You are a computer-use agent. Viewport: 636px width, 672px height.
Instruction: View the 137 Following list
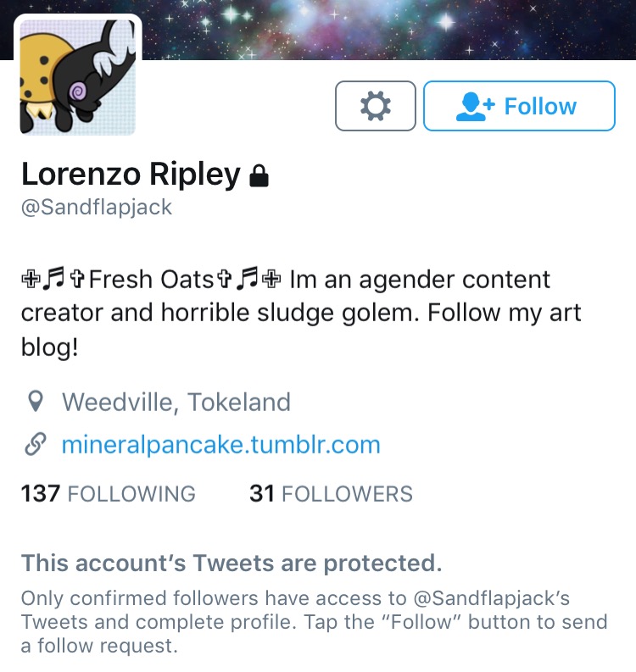pos(108,493)
